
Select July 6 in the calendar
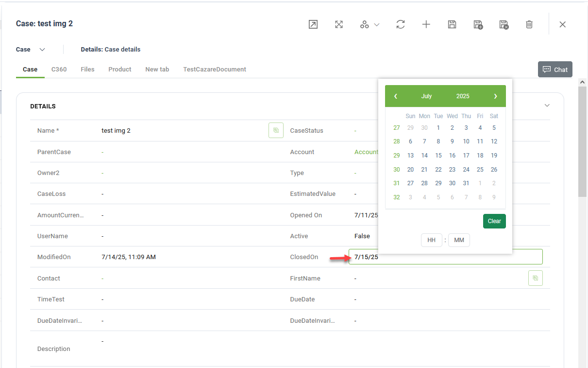411,141
